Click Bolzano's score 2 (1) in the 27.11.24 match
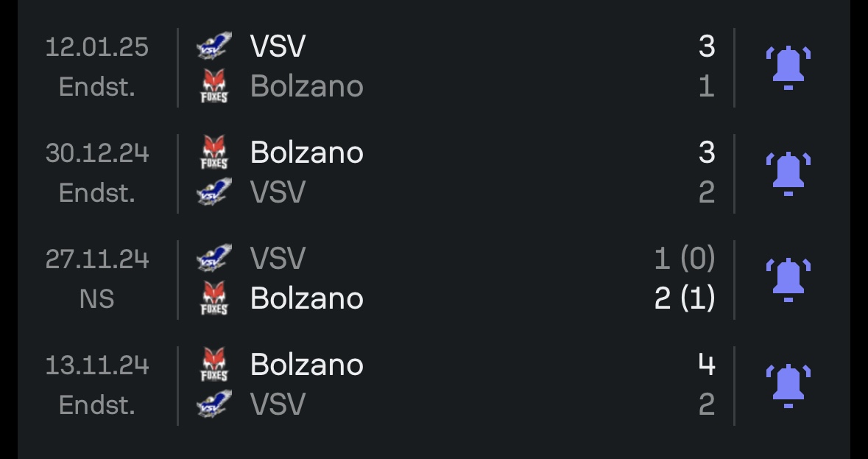This screenshot has width=868, height=459. pyautogui.click(x=684, y=298)
